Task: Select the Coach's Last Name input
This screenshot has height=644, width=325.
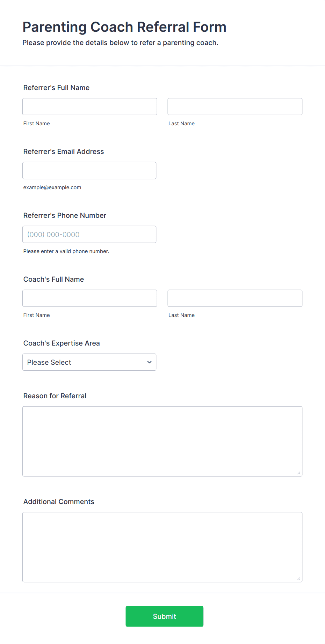Action: click(235, 298)
